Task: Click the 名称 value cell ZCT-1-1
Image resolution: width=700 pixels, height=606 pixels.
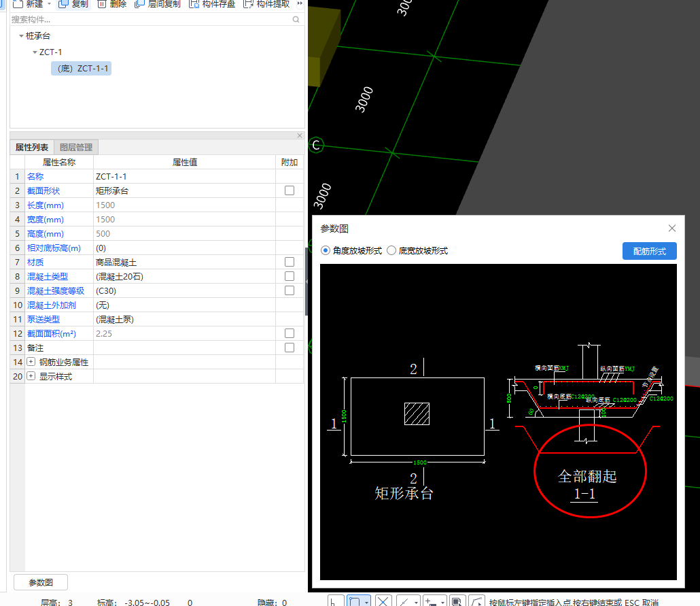Action: (x=184, y=177)
